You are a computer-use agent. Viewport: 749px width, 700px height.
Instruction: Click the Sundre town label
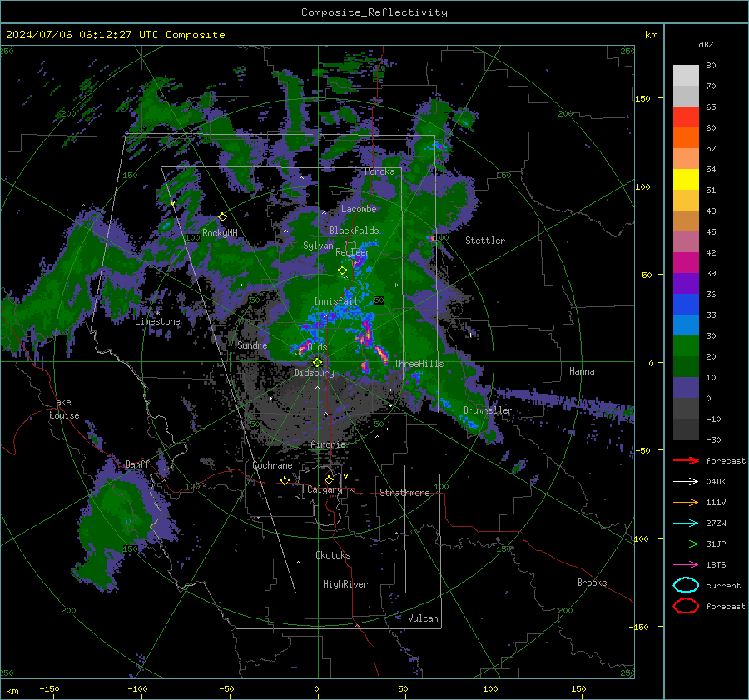(252, 345)
